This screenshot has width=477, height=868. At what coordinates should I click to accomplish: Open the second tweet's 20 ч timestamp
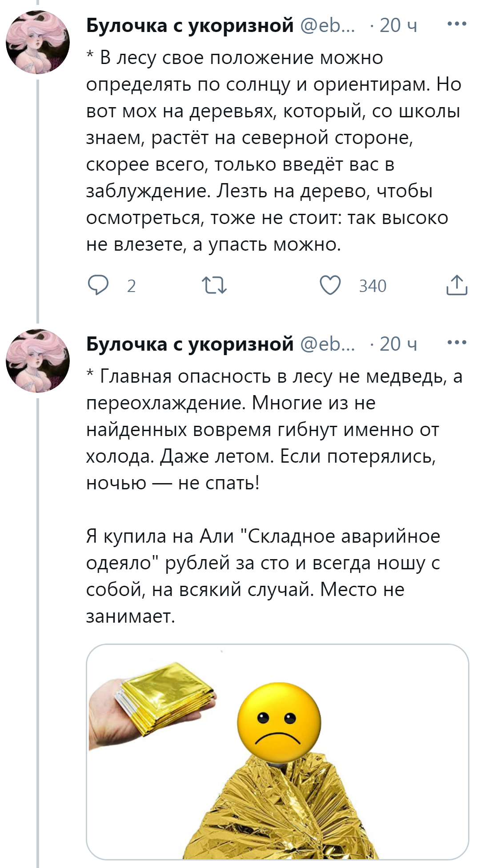coord(398,344)
